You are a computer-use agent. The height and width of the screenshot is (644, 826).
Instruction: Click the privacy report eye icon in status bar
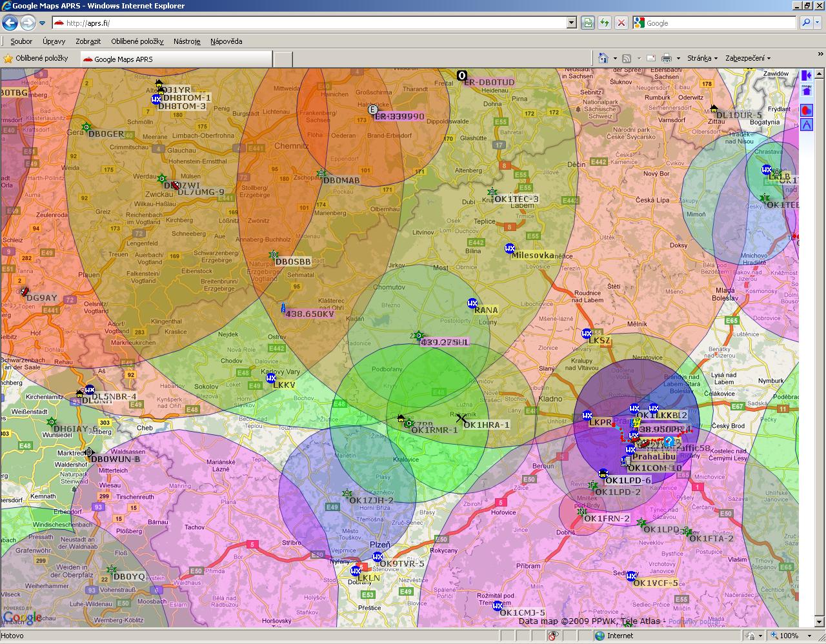point(553,636)
